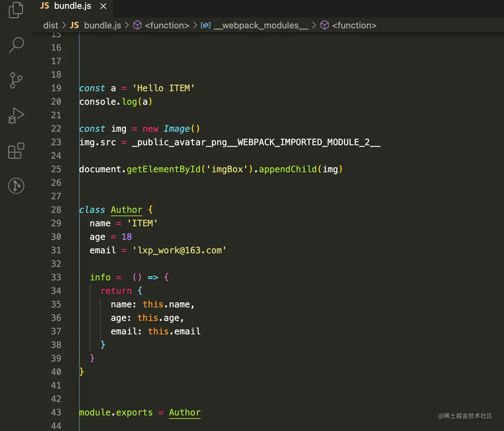Click the return keyword on line 34
This screenshot has height=431, width=504.
pyautogui.click(x=116, y=291)
